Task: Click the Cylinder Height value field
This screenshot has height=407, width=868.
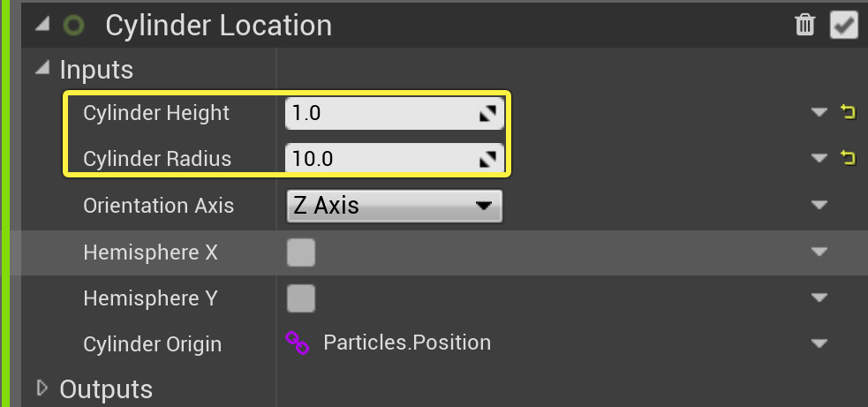Action: click(x=380, y=114)
